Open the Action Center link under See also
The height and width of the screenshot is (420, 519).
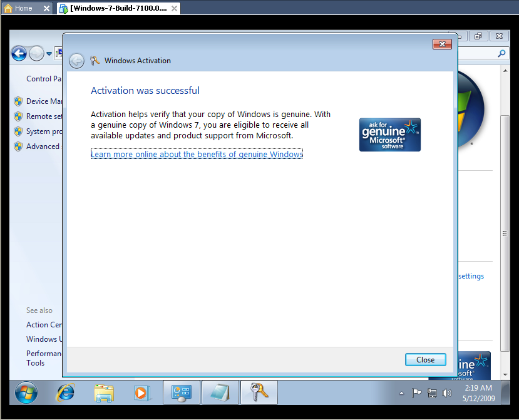pyautogui.click(x=44, y=325)
